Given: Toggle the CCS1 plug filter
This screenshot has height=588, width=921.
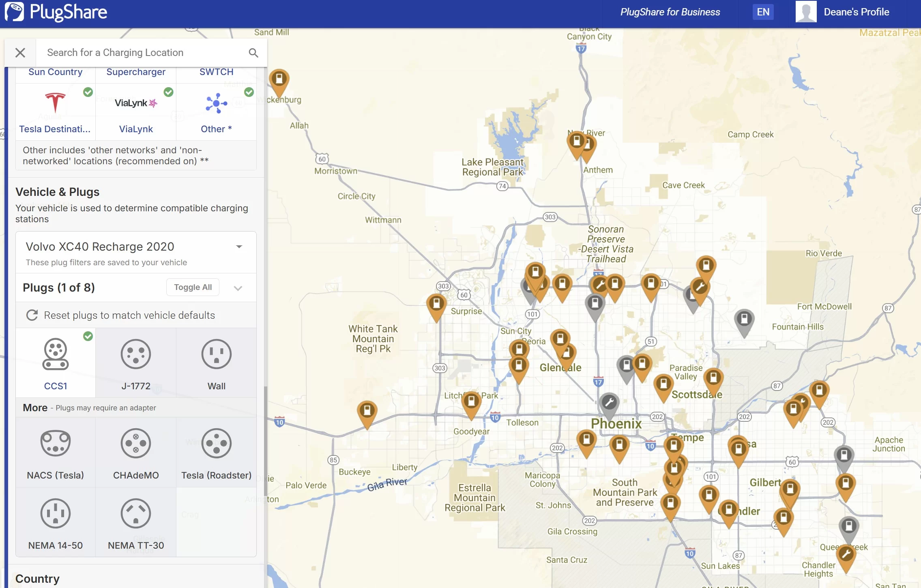Looking at the screenshot, I should (x=56, y=363).
